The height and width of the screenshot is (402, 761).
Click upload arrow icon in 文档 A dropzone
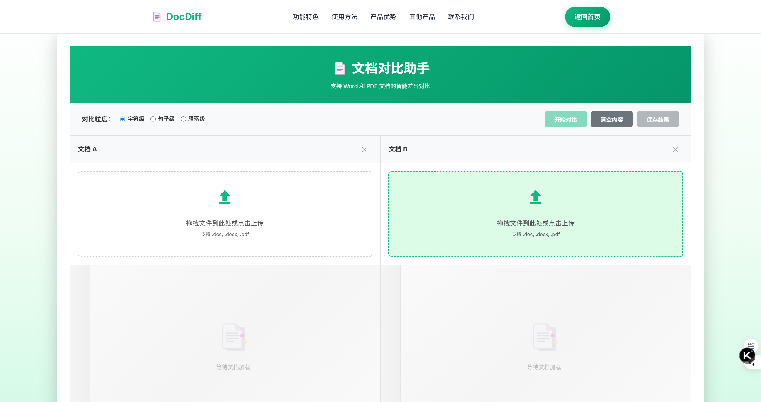225,197
